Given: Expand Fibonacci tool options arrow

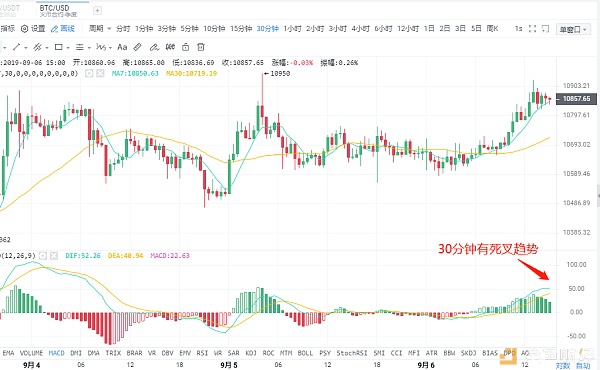Looking at the screenshot, I should pos(89,48).
